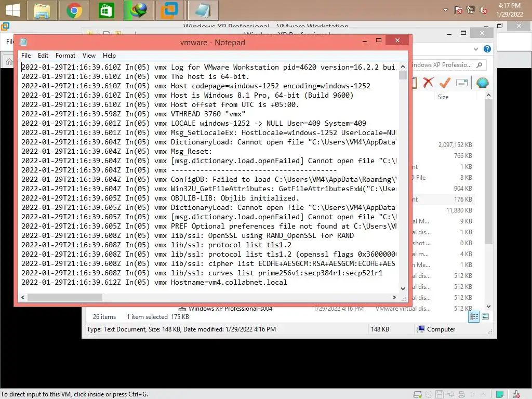
Task: Click the VMware printer status icon
Action: [x=461, y=394]
